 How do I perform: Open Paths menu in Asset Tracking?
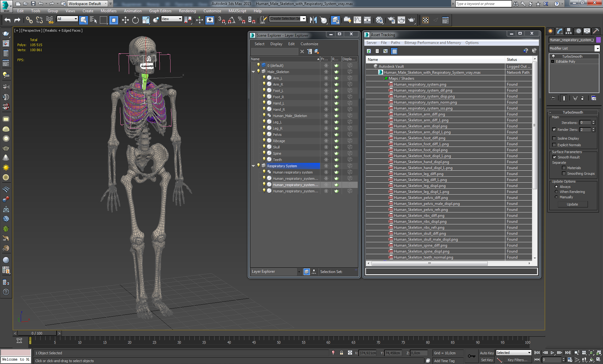pos(395,43)
